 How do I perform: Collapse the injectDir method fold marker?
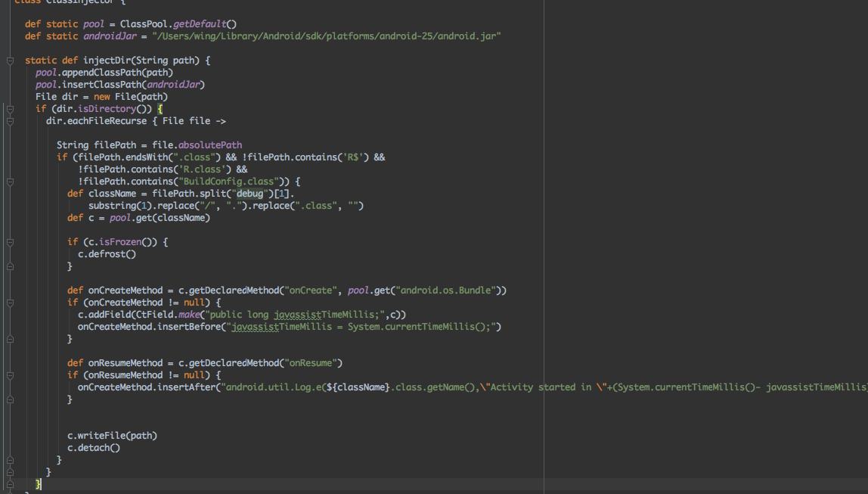click(10, 61)
